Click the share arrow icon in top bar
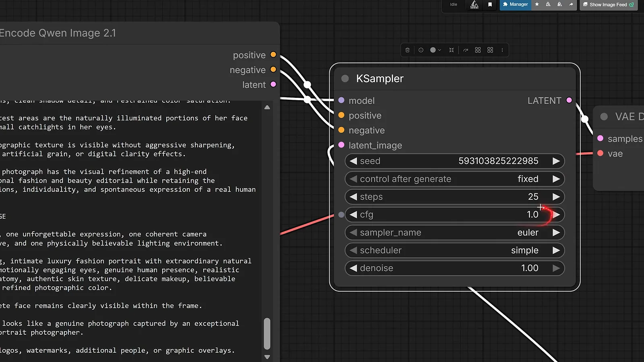 coord(571,4)
